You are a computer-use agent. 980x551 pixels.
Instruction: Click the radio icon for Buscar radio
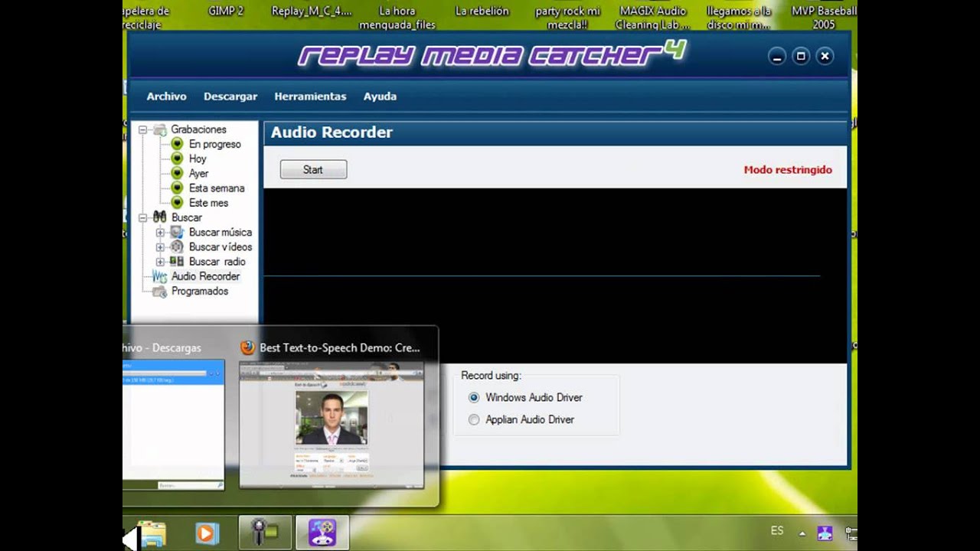point(177,262)
